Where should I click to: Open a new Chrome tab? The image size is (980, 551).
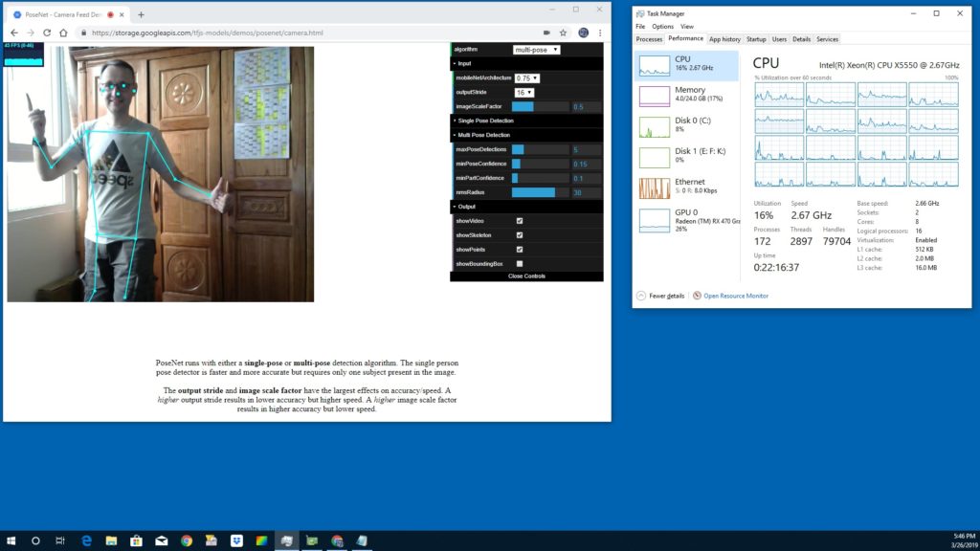[x=141, y=15]
